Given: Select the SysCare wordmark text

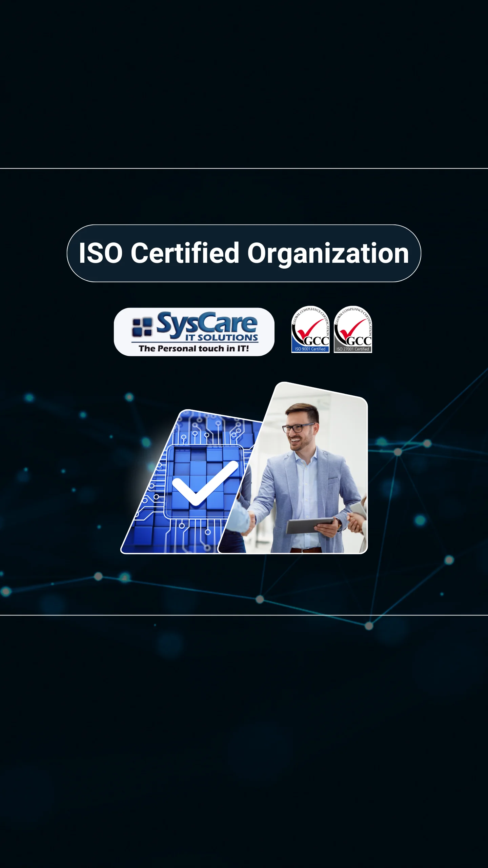Looking at the screenshot, I should point(207,323).
